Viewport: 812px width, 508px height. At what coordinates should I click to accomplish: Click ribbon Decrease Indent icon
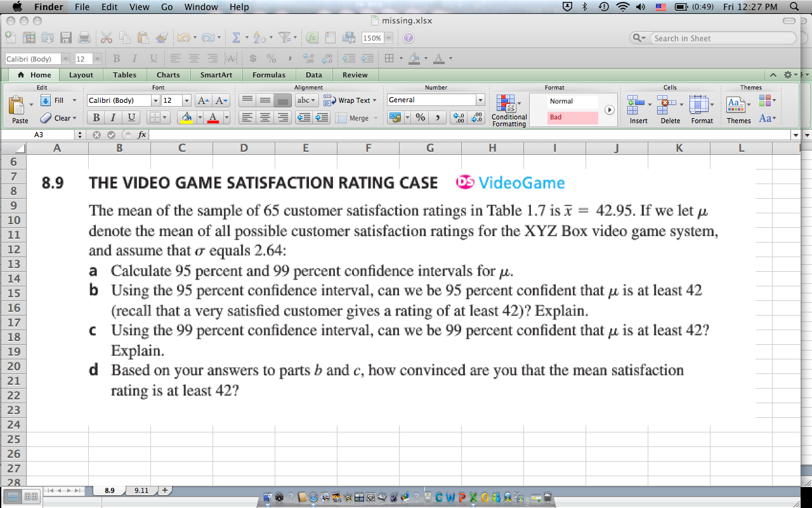click(x=304, y=117)
